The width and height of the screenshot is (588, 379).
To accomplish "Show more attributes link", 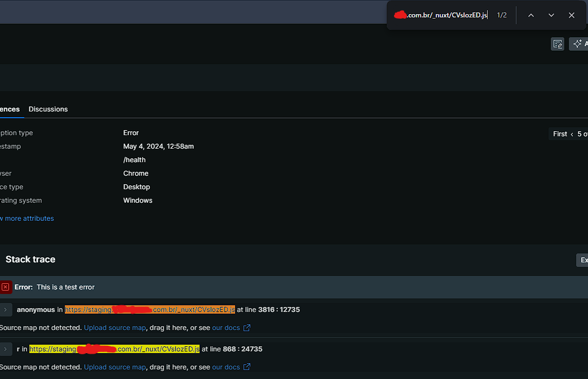I will point(27,219).
